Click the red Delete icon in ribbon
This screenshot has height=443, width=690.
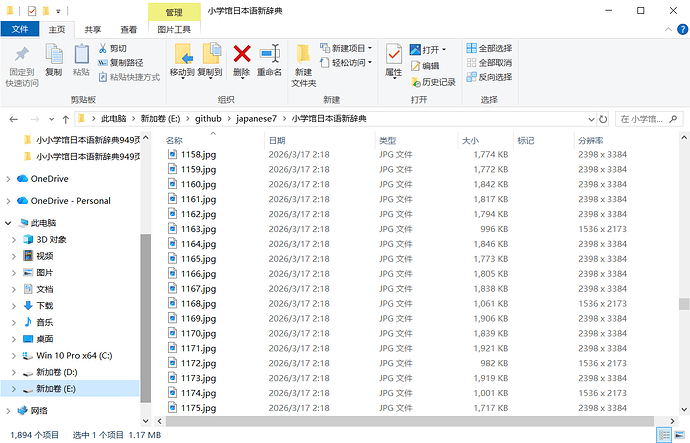(242, 54)
